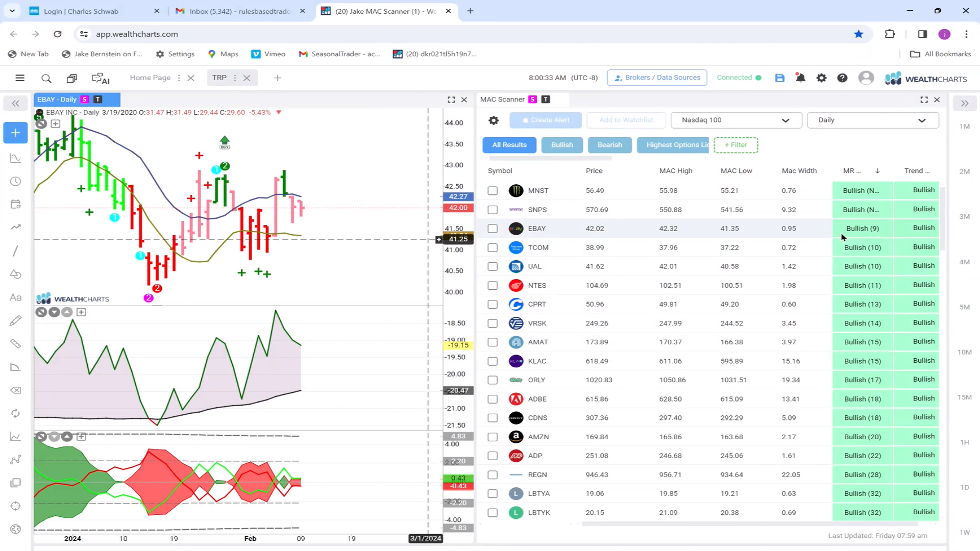
Task: Open the settings gear in top bar
Action: tap(821, 78)
